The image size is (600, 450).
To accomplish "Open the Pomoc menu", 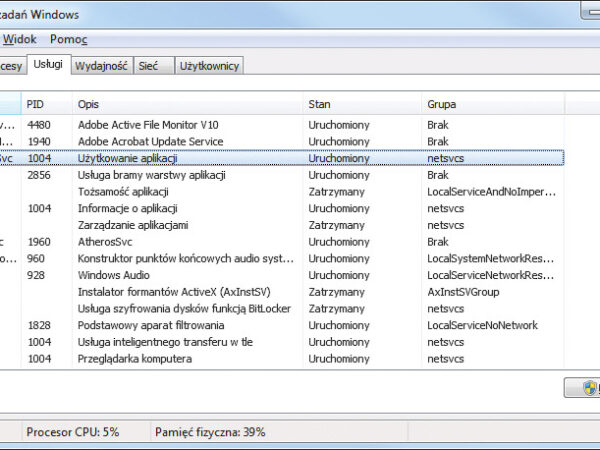I will coord(68,39).
